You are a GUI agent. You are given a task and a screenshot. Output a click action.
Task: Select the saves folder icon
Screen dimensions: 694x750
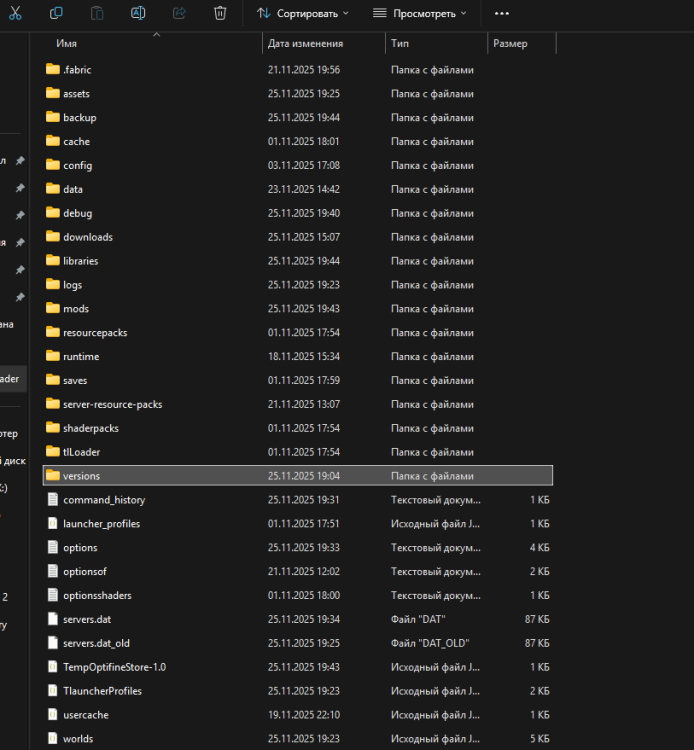coord(53,380)
